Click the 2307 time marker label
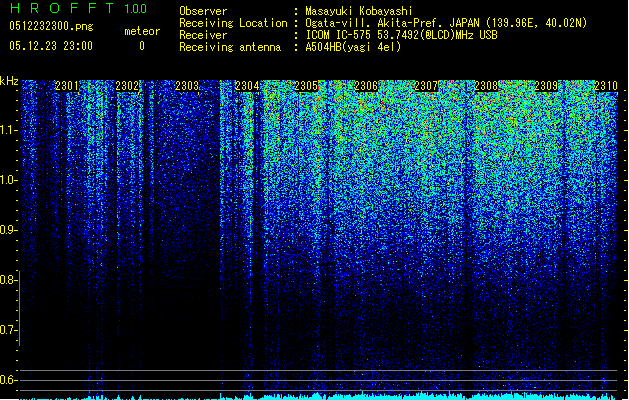Image resolution: width=629 pixels, height=400 pixels. coord(426,86)
